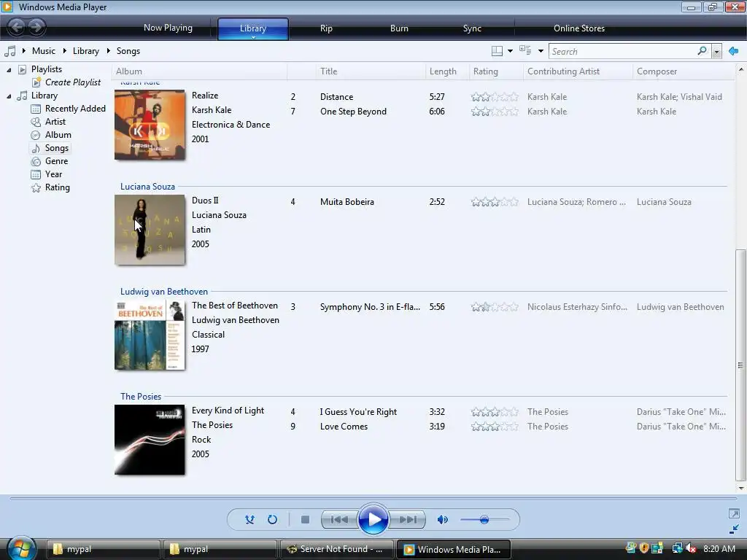Skip to previous track
747x560 pixels.
[x=339, y=519]
